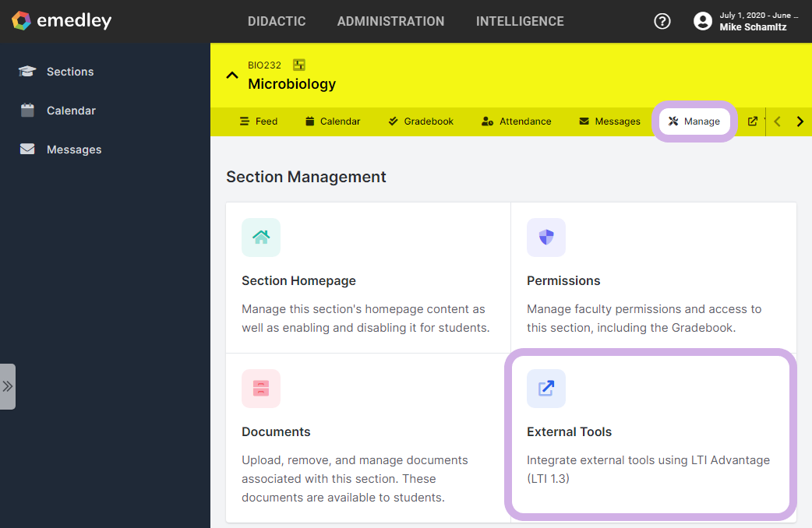Click the user profile avatar icon
Viewport: 812px width, 528px height.
(703, 21)
